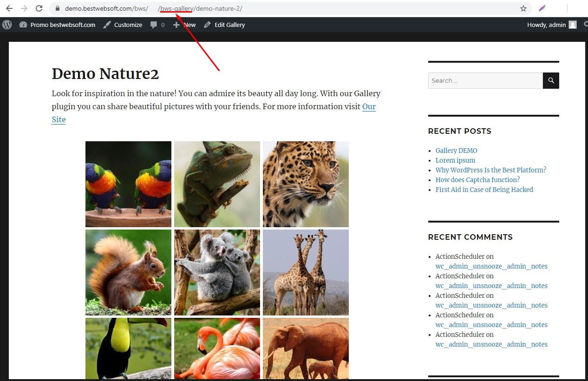
Task: Open How does Captcha function? post
Action: (x=477, y=180)
